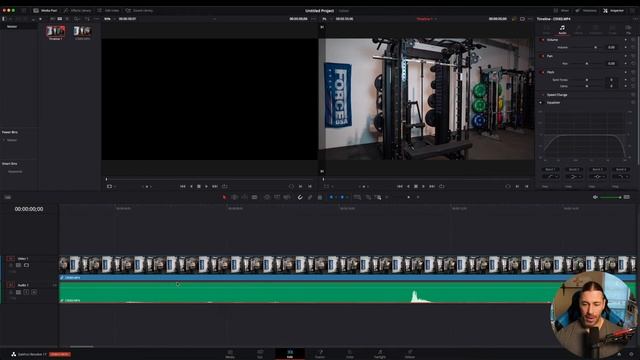Screen dimensions: 640x360
Task: Select the video clip in Video 1 track
Action: (x=347, y=268)
